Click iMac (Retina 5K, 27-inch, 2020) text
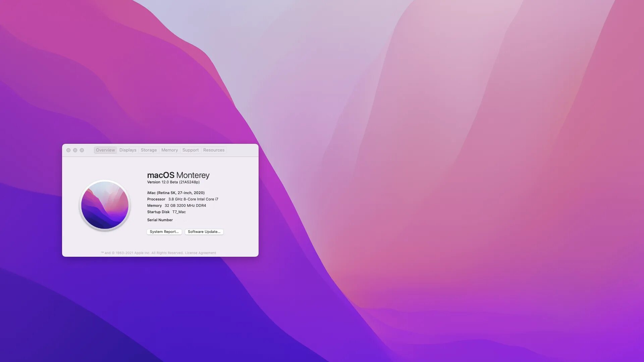This screenshot has width=644, height=362. [x=176, y=193]
